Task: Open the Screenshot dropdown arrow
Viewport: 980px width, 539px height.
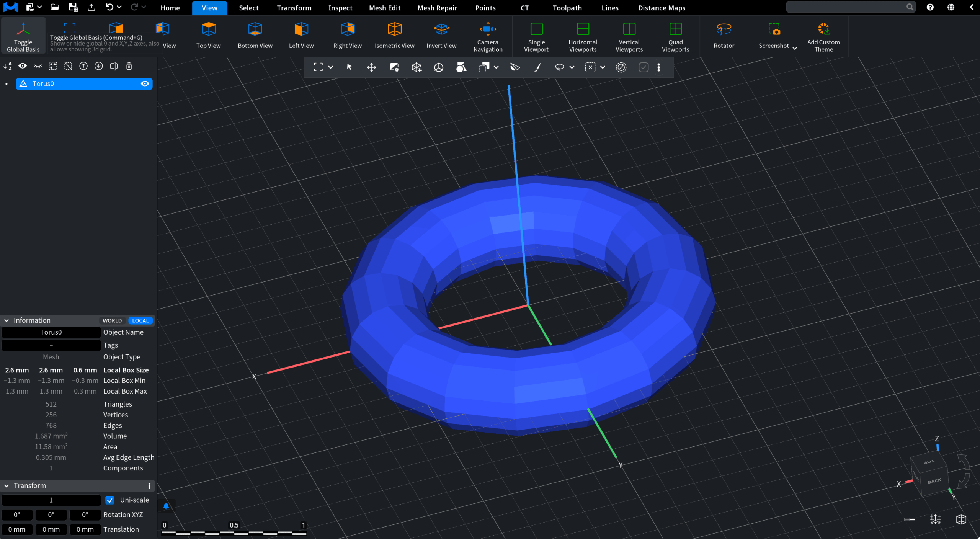Action: (x=795, y=48)
